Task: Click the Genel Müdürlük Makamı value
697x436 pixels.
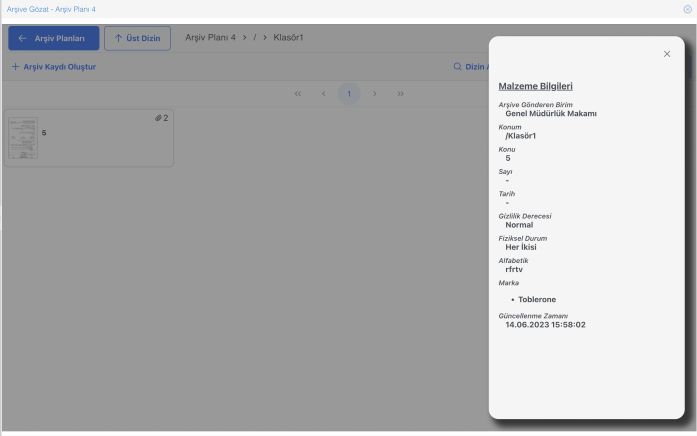Action: click(x=550, y=114)
